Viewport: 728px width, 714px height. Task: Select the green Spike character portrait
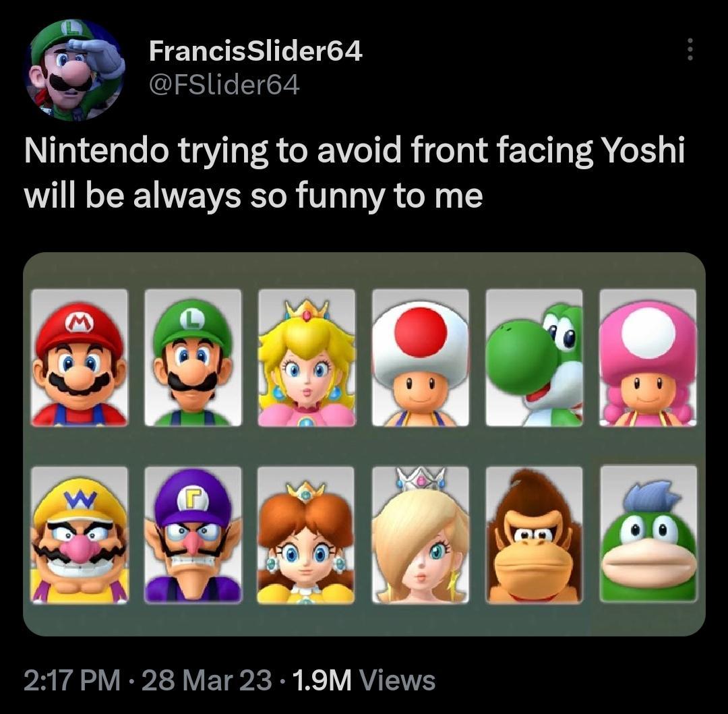[x=648, y=534]
